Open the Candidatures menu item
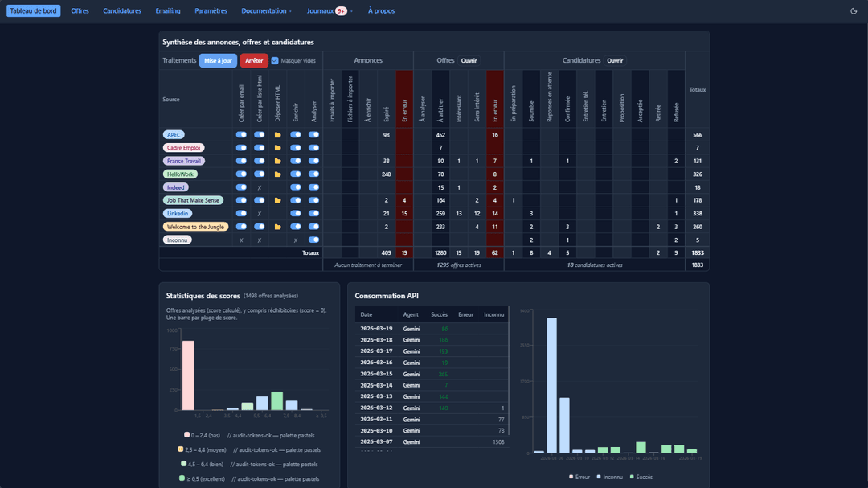 coord(122,11)
